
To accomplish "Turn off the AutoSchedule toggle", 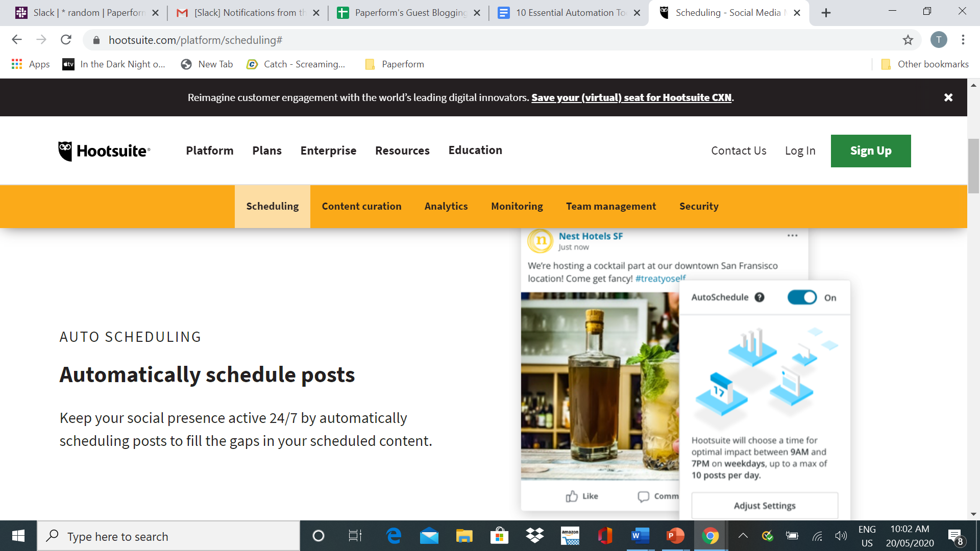I will click(x=802, y=297).
